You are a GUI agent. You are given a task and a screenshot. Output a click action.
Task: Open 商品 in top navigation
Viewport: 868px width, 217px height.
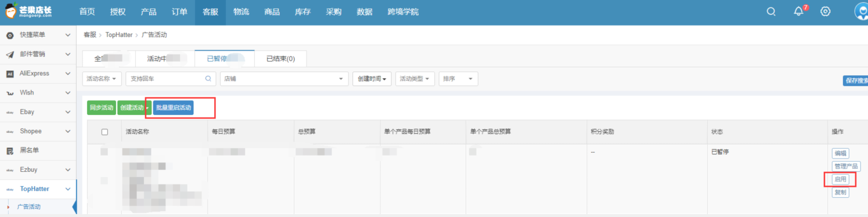pos(272,12)
